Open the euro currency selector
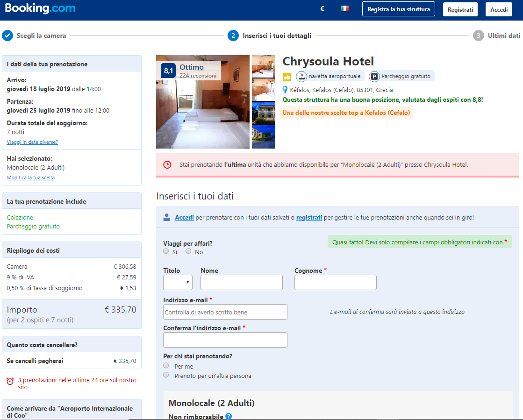This screenshot has height=420, width=523. [x=322, y=9]
